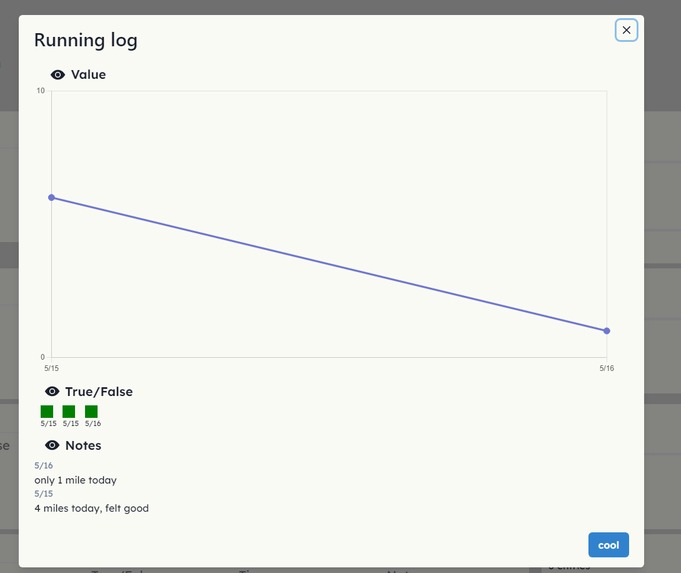Click the x-axis label 5/15
This screenshot has width=681, height=573.
(x=51, y=368)
